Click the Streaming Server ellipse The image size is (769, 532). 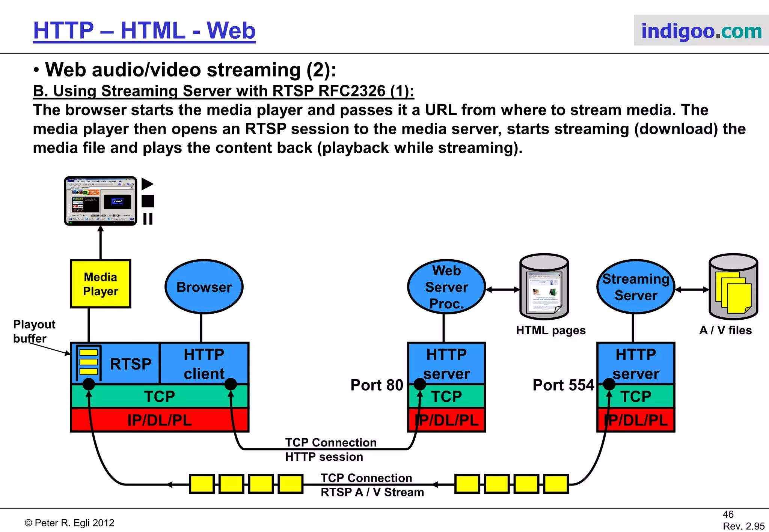(x=636, y=287)
